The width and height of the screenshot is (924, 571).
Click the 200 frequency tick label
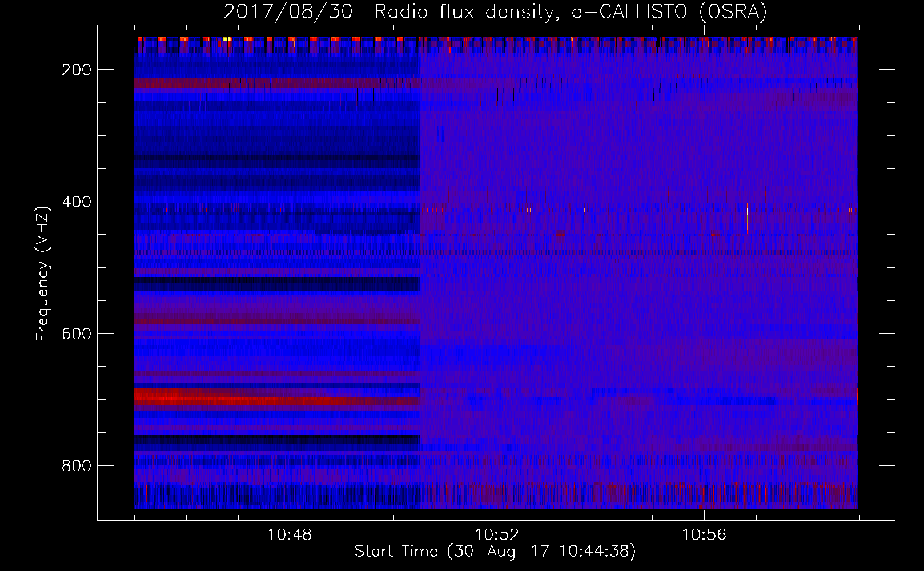pos(77,70)
